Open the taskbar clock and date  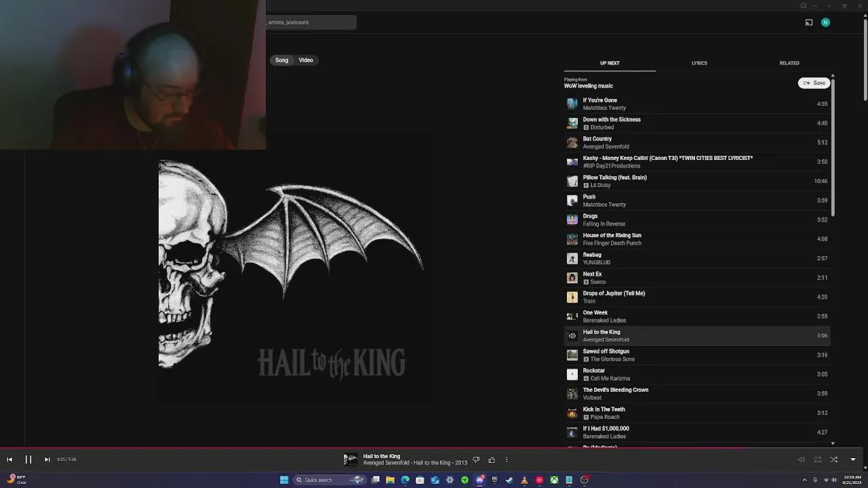tap(852, 479)
